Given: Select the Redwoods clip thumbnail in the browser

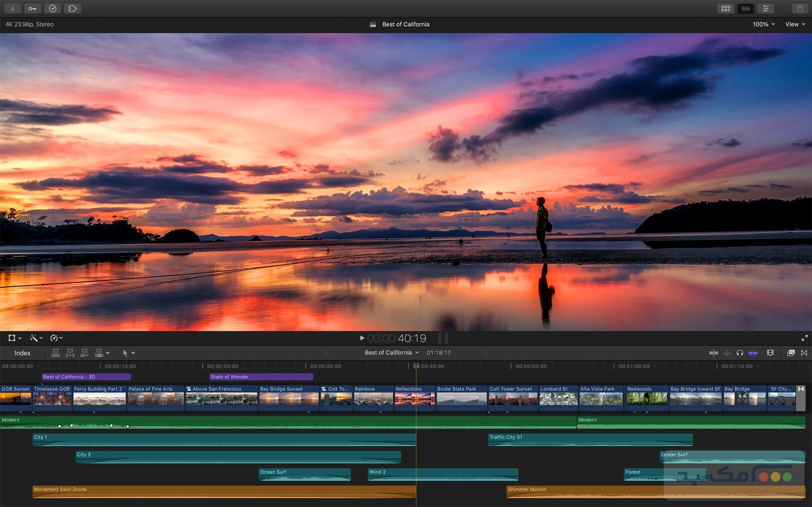Looking at the screenshot, I should click(647, 399).
